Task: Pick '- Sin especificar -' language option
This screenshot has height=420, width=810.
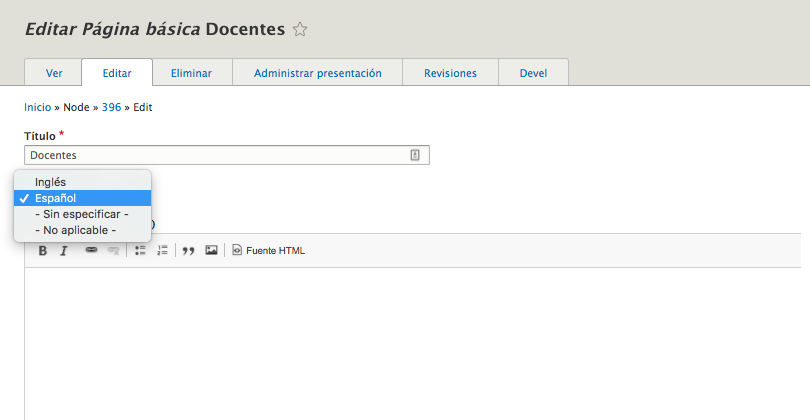Action: pyautogui.click(x=82, y=214)
